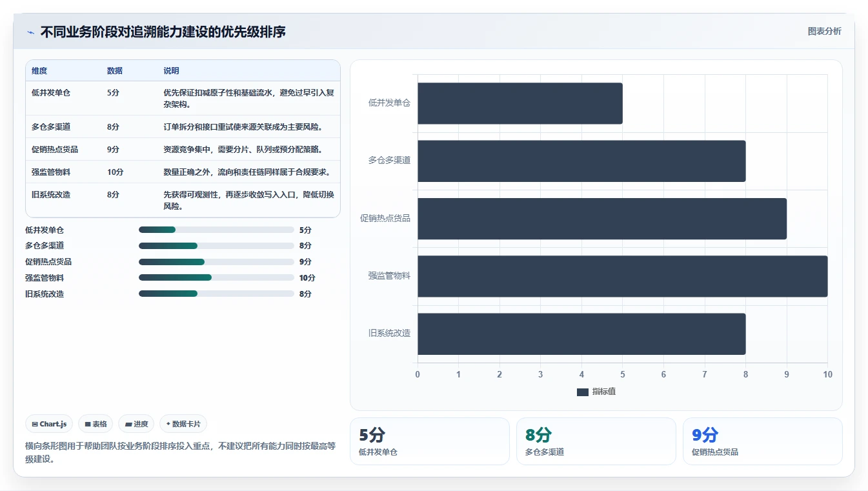Screen dimensions: 868x491
Task: Click the 数据卡片 tag chip
Action: coord(183,424)
